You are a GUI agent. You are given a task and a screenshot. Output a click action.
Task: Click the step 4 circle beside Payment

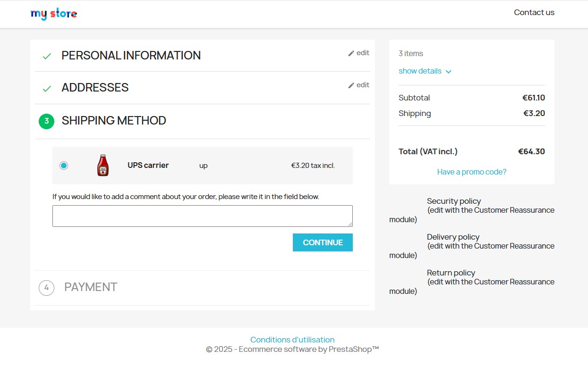pyautogui.click(x=46, y=287)
